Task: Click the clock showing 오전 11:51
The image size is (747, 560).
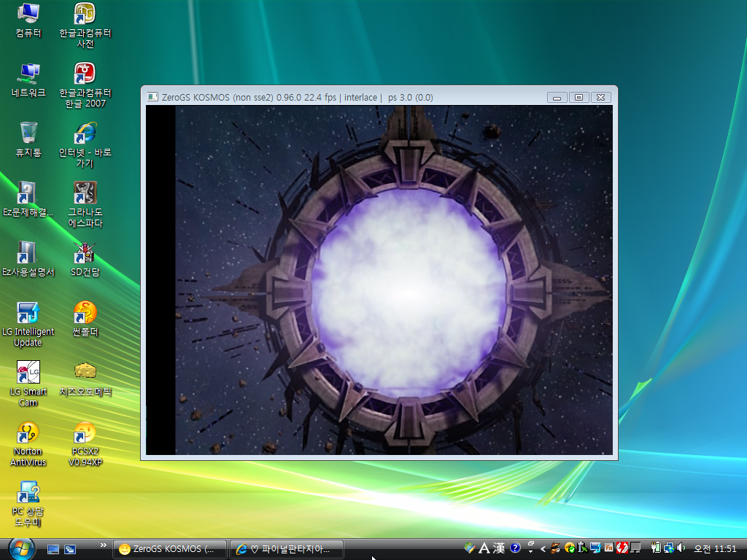Action: [716, 548]
